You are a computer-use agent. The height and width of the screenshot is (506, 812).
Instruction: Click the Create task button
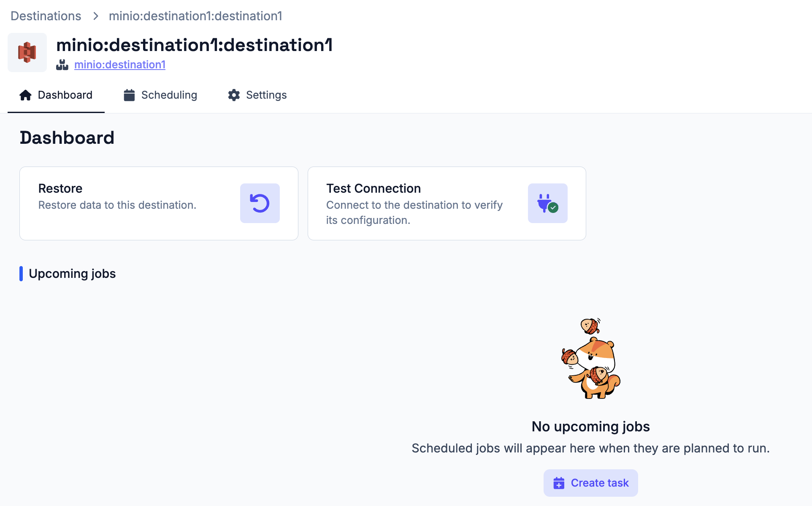(590, 483)
